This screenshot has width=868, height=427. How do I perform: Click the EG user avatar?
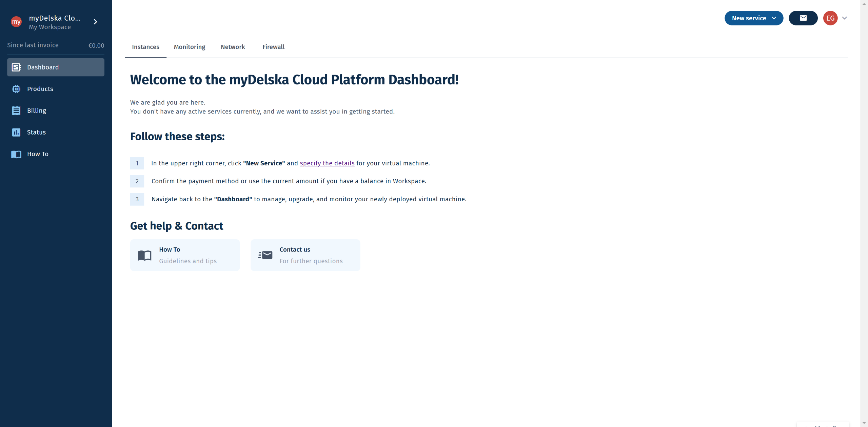click(830, 18)
